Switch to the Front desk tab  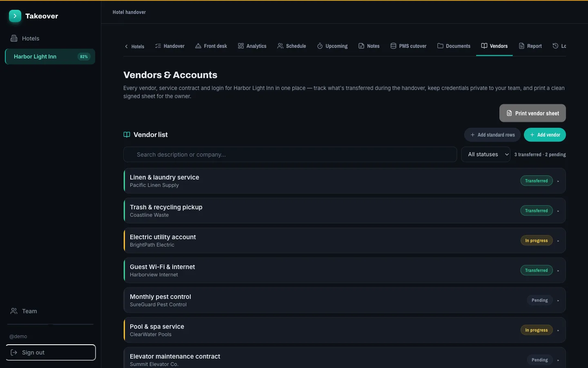pyautogui.click(x=211, y=46)
